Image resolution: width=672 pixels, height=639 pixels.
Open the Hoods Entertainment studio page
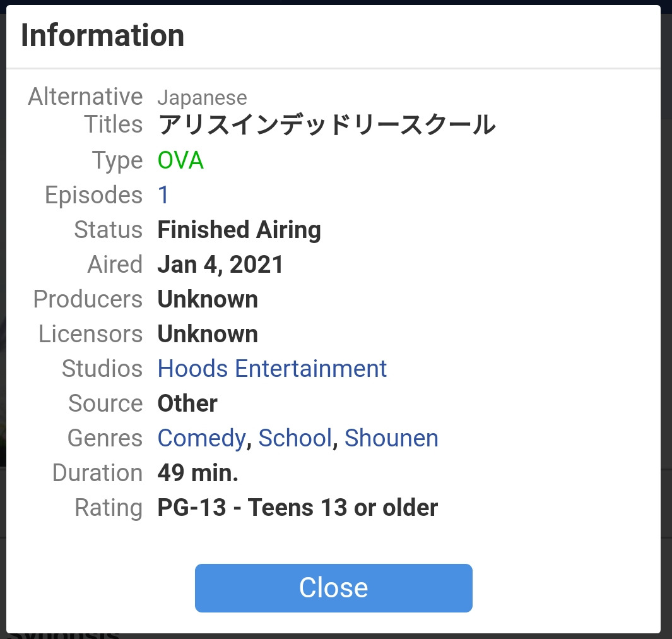pos(272,369)
